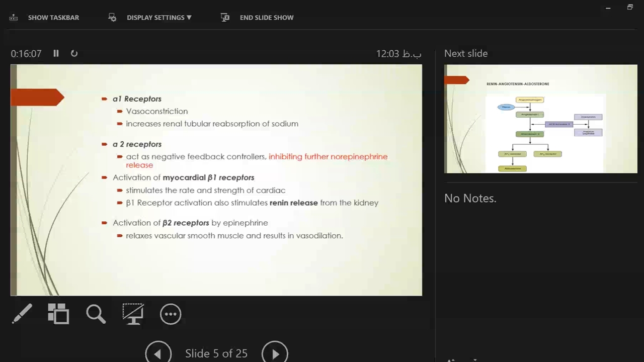
Task: Click the Slide 5 of 25 counter
Action: 216,353
